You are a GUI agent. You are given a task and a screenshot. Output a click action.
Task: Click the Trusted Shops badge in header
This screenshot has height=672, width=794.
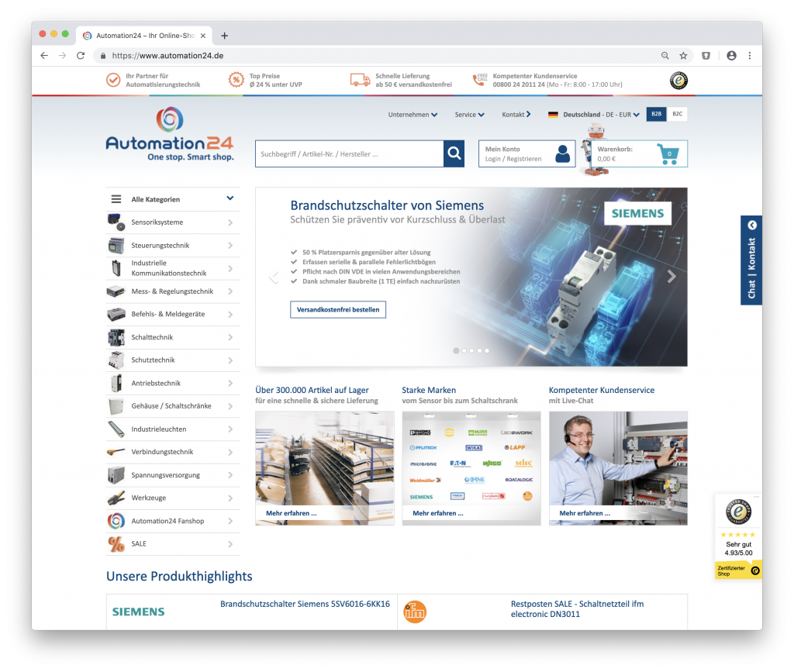(678, 80)
